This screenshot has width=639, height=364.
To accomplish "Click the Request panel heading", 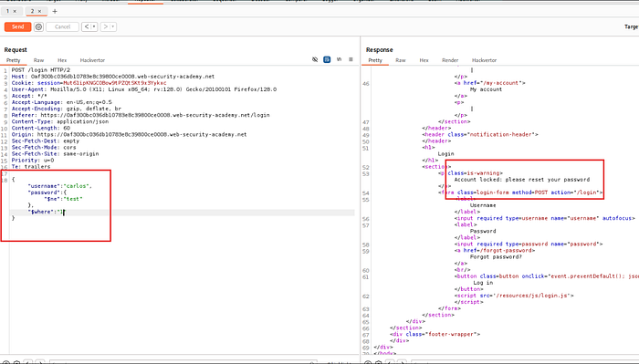I will (16, 49).
